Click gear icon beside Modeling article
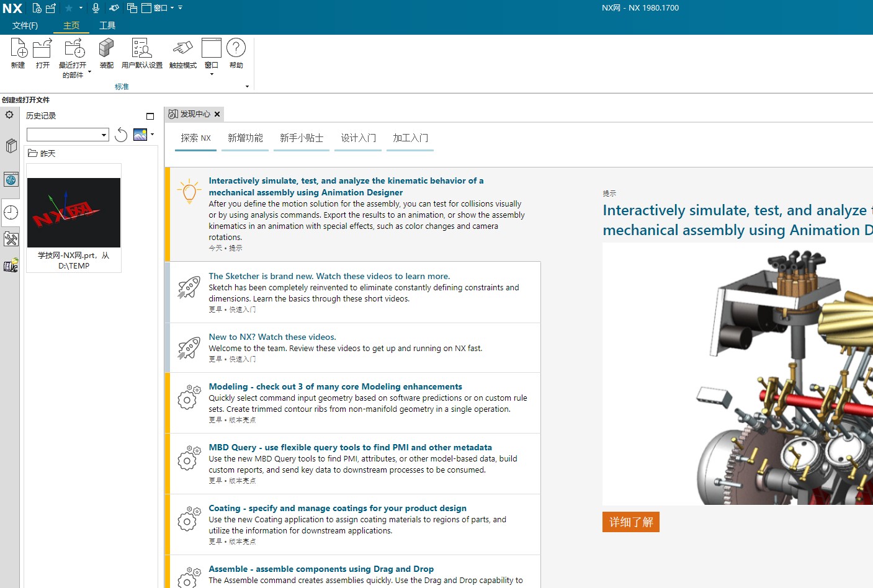The height and width of the screenshot is (588, 873). pos(189,398)
